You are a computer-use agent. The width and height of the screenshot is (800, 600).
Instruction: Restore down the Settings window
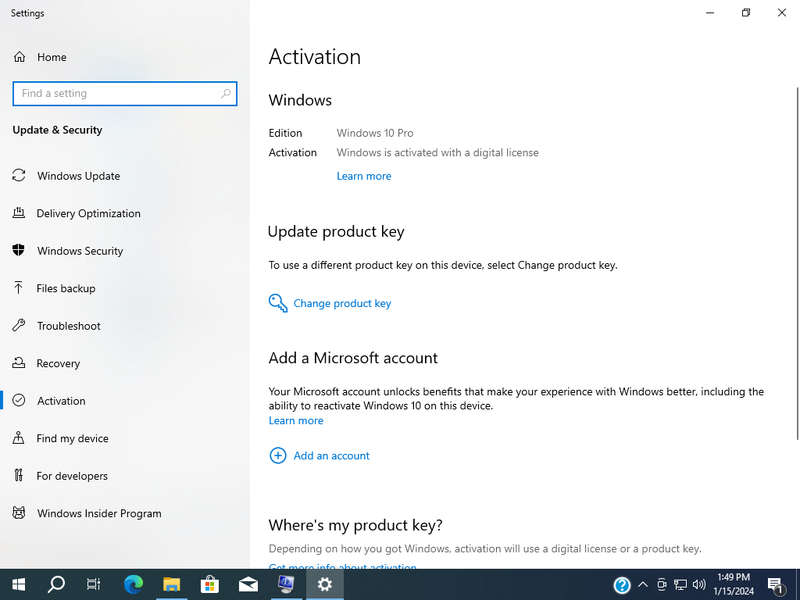pyautogui.click(x=746, y=13)
